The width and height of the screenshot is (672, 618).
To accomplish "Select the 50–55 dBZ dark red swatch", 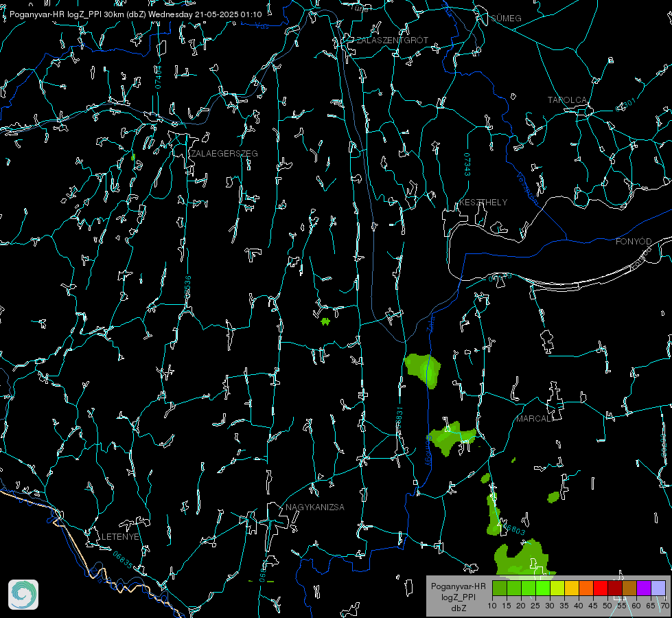I will coord(615,588).
